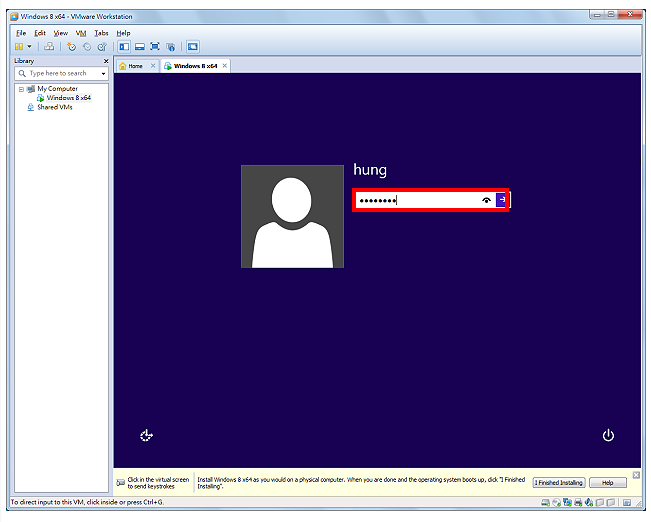Dismiss the install notification bar
This screenshot has width=651, height=522.
tap(636, 475)
